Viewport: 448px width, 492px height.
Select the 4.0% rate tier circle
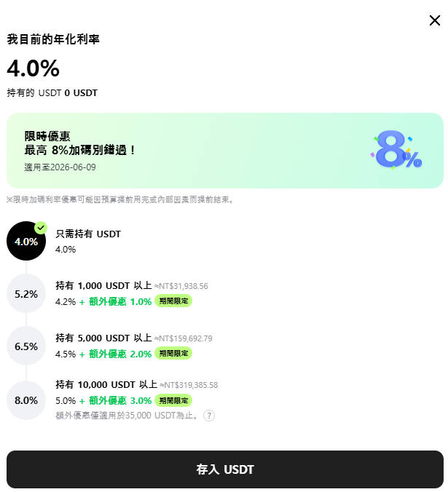point(25,242)
